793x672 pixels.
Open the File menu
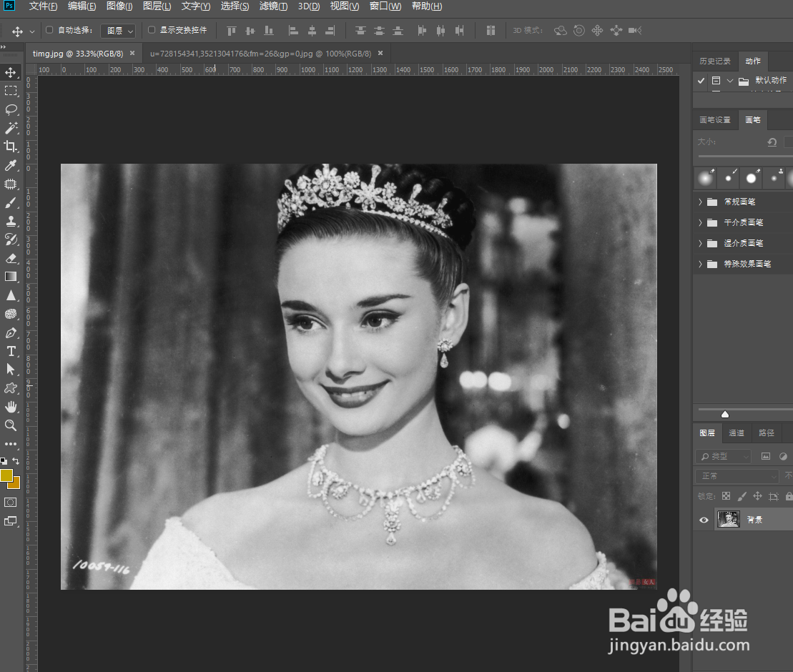(43, 6)
